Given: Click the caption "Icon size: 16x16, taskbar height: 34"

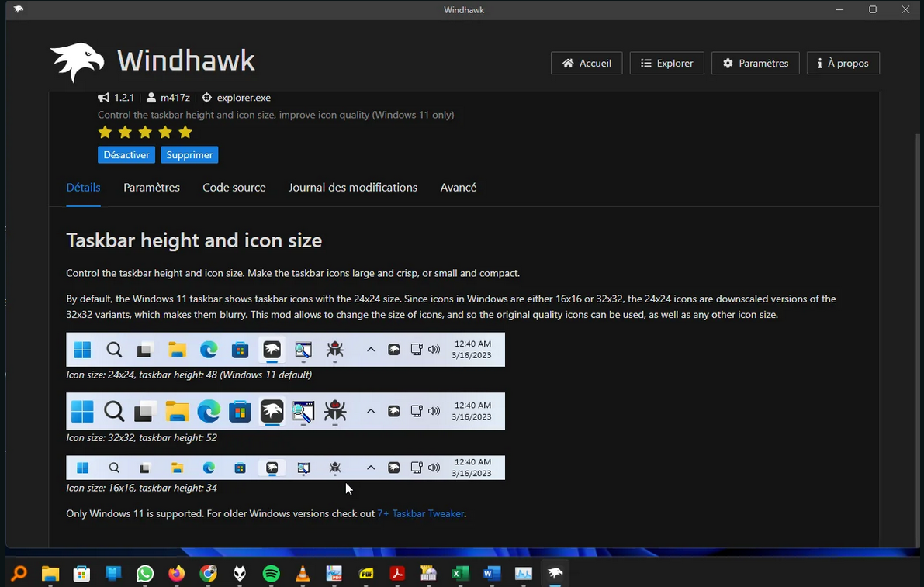Looking at the screenshot, I should (141, 488).
